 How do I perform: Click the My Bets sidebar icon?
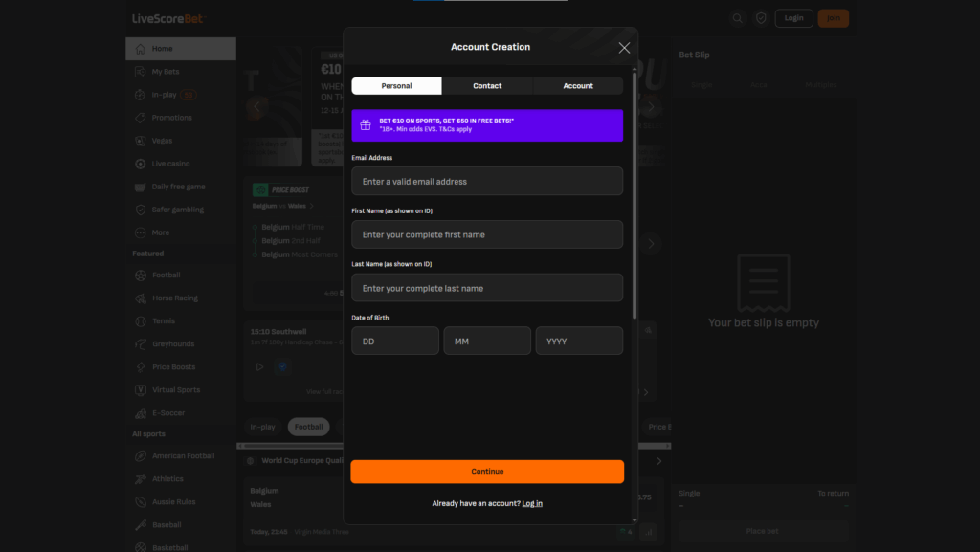141,72
